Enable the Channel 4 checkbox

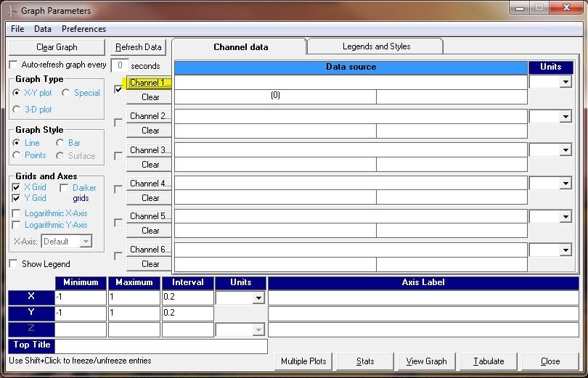coord(118,189)
